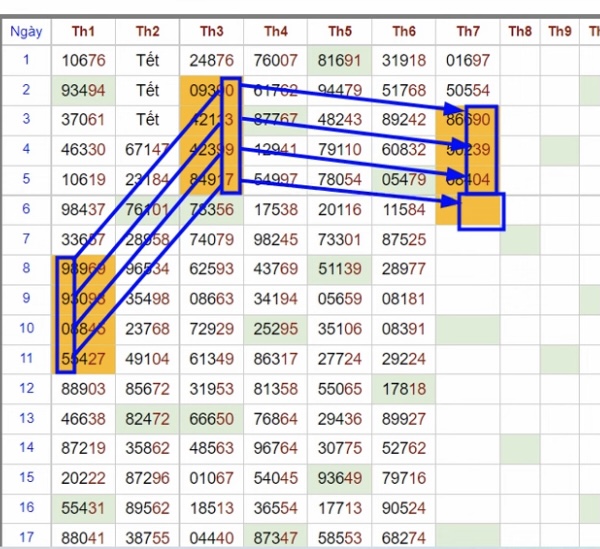Screen dimensions: 600x549
Task: Click the 78054 cell
Action: click(340, 180)
